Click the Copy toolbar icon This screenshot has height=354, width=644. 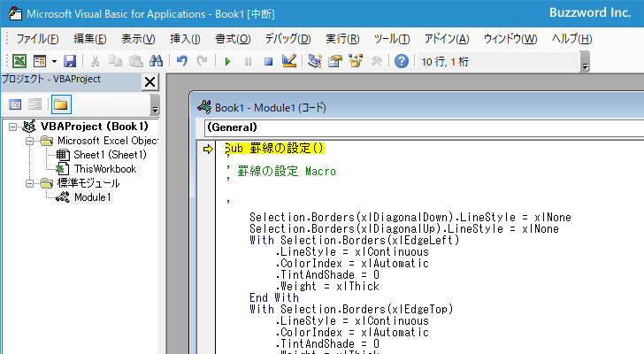(x=115, y=61)
